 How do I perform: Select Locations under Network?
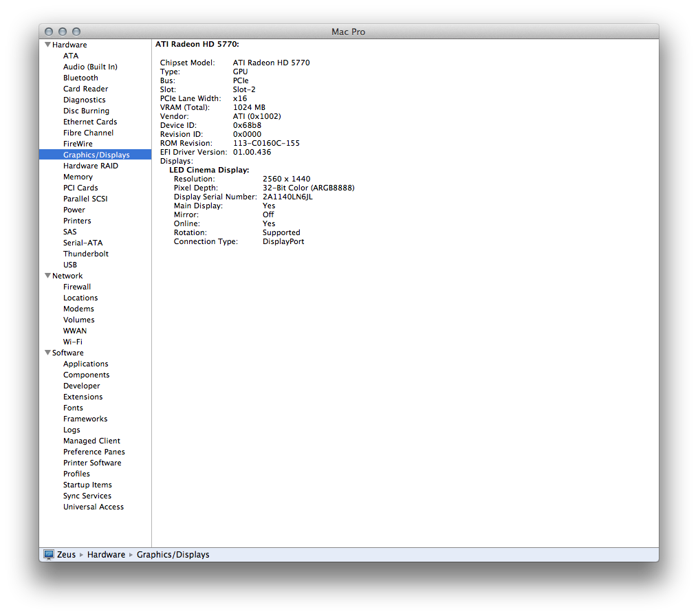point(80,298)
